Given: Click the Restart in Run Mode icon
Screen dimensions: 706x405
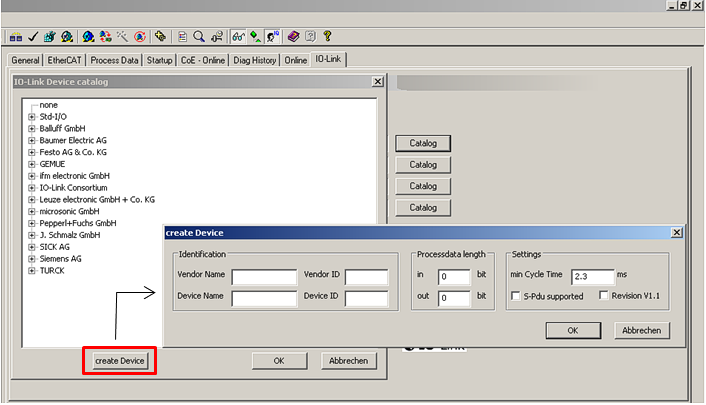Looking at the screenshot, I should pos(67,36).
